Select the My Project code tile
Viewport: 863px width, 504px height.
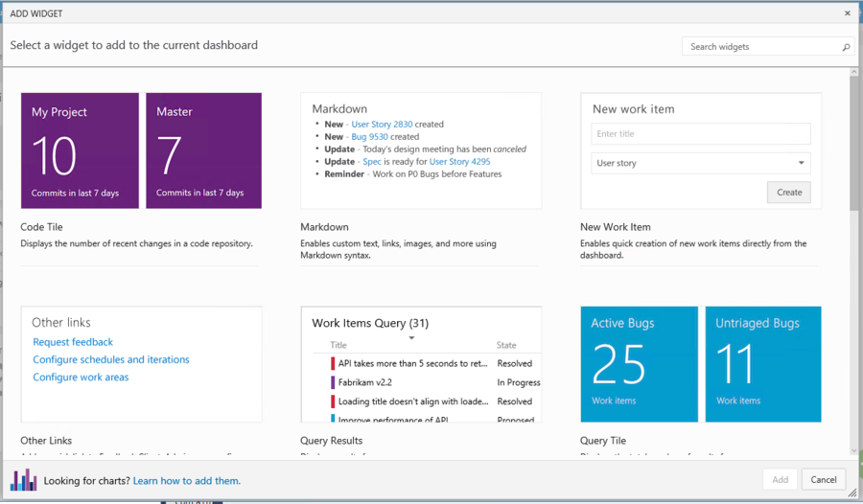80,150
